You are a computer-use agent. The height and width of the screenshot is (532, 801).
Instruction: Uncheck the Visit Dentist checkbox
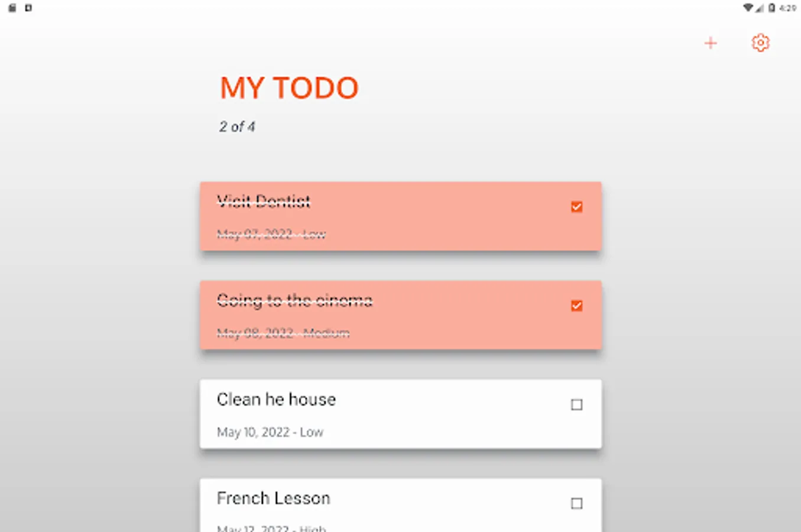tap(576, 207)
